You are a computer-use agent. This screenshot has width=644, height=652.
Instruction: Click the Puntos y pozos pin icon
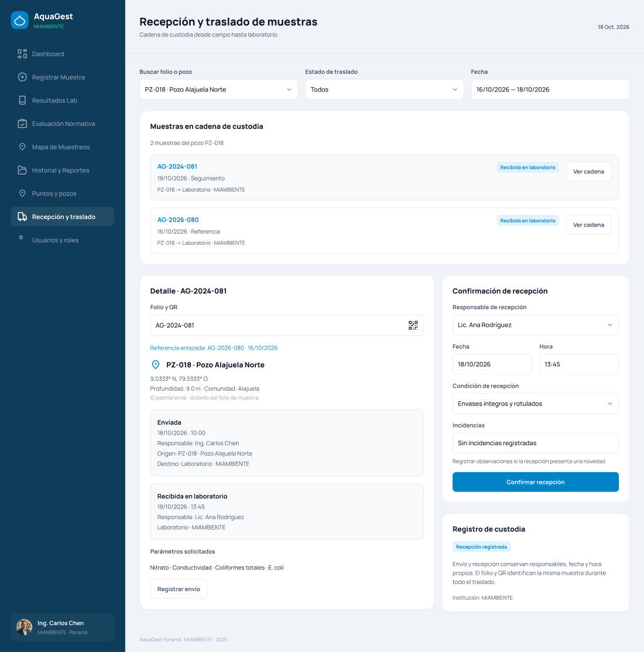(x=22, y=193)
